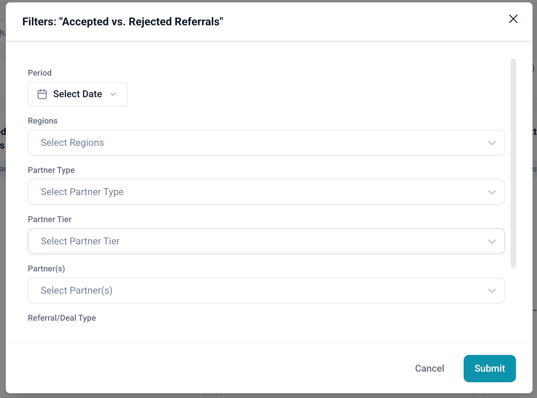Close the filters dialog with the X icon
Image resolution: width=537 pixels, height=398 pixels.
(513, 19)
